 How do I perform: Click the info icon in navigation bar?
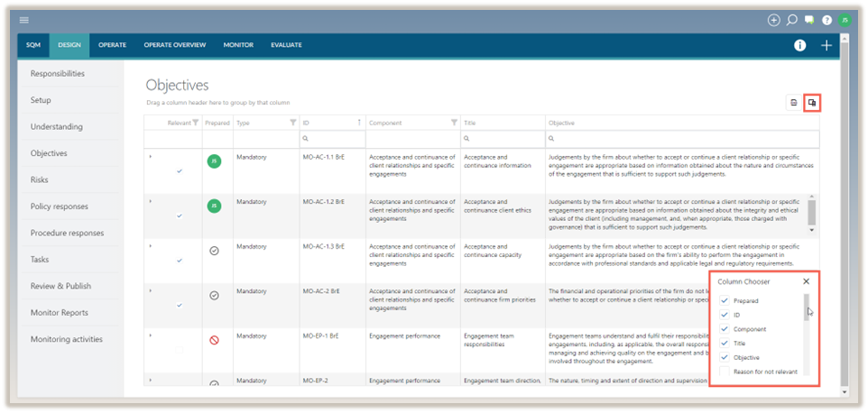pyautogui.click(x=799, y=45)
